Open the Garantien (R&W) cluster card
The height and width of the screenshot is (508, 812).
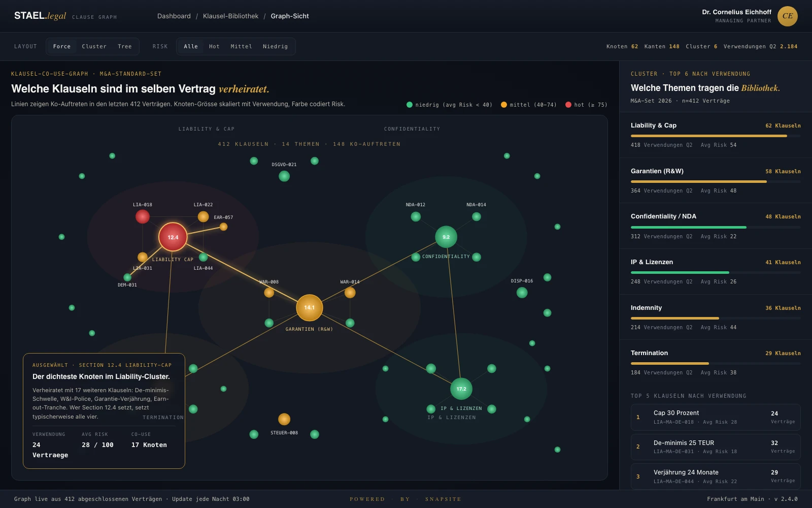(716, 180)
